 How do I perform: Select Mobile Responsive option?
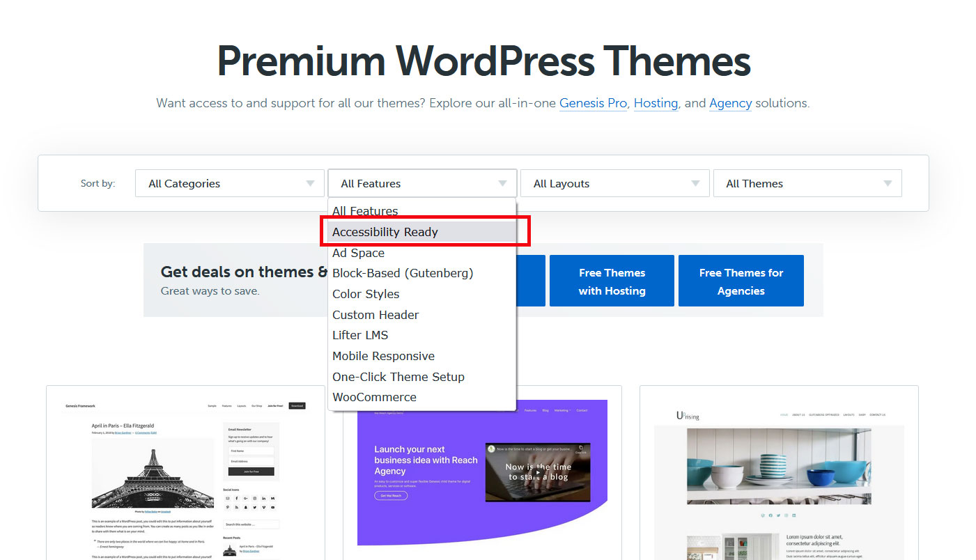421,356
